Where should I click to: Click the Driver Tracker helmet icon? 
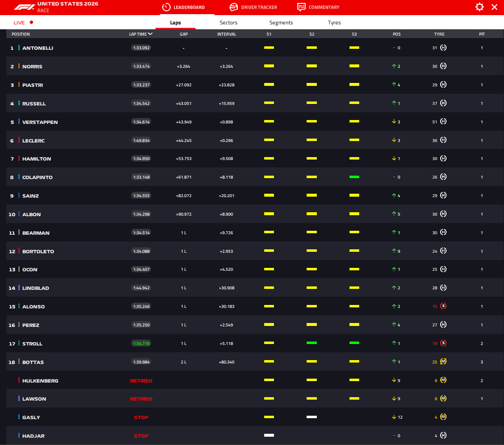pos(233,7)
